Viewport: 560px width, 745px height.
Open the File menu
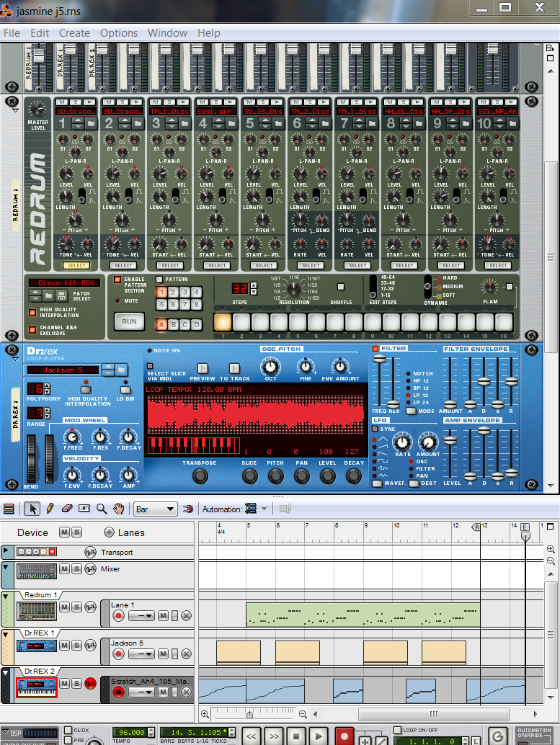[12, 33]
